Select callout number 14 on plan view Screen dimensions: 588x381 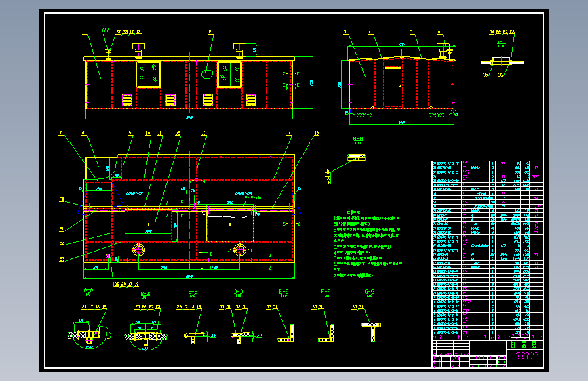tap(289, 133)
